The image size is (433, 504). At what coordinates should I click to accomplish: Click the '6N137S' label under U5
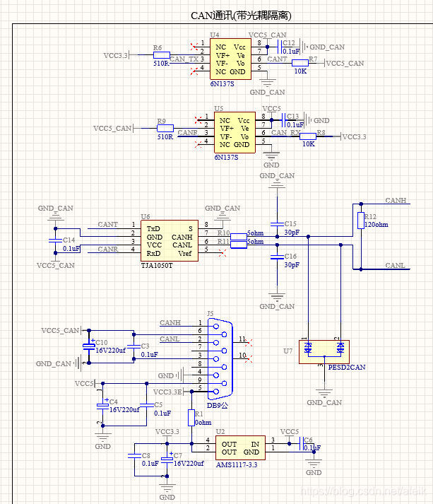226,157
